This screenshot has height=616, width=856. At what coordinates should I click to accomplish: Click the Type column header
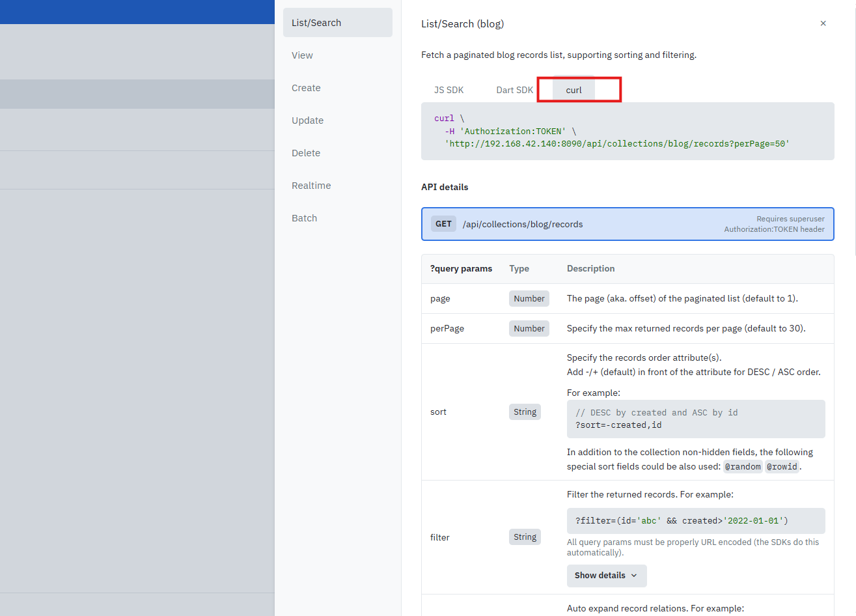point(519,268)
